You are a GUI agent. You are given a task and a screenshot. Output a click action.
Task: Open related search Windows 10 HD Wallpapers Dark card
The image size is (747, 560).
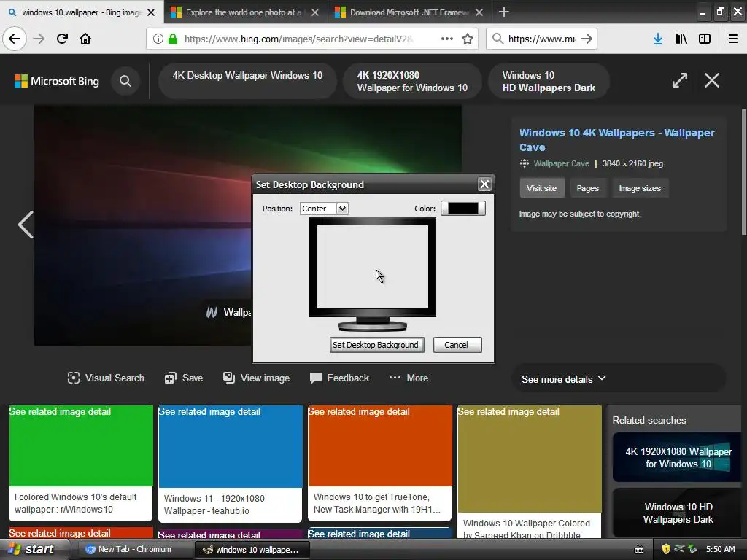tap(678, 513)
